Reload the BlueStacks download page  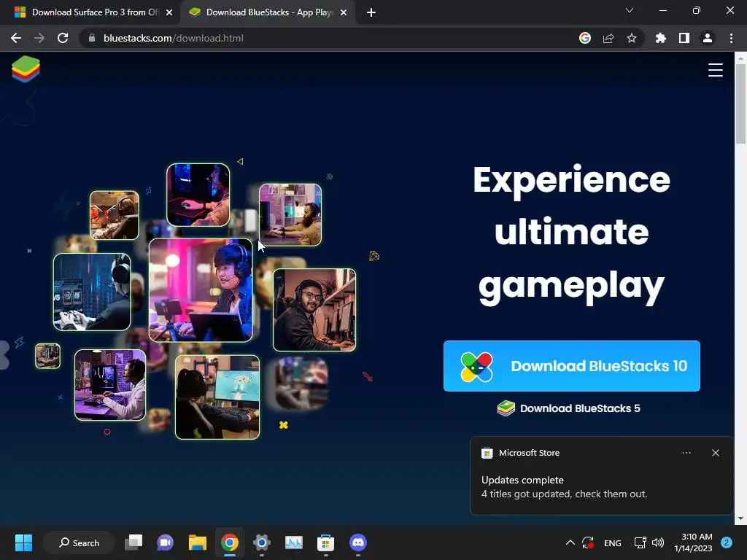click(x=63, y=38)
